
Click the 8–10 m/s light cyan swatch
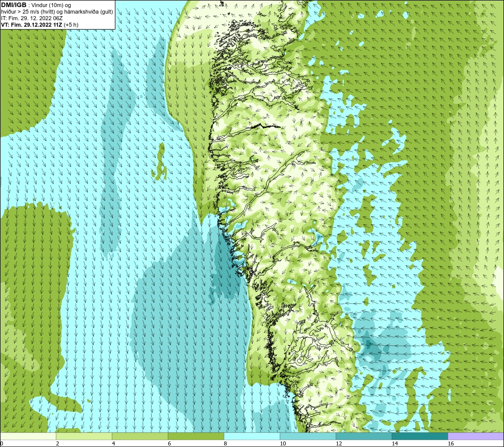click(x=251, y=436)
